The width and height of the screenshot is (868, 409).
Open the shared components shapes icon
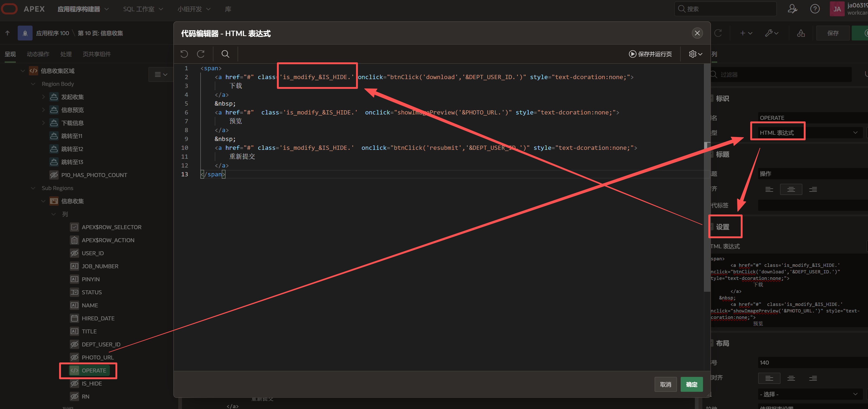[801, 33]
